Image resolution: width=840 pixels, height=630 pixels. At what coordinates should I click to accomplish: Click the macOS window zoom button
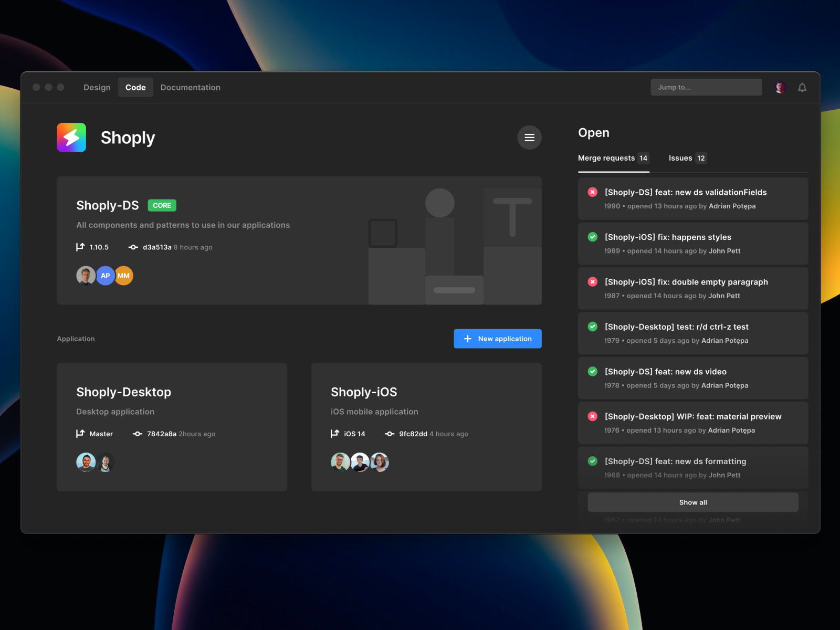[x=60, y=87]
